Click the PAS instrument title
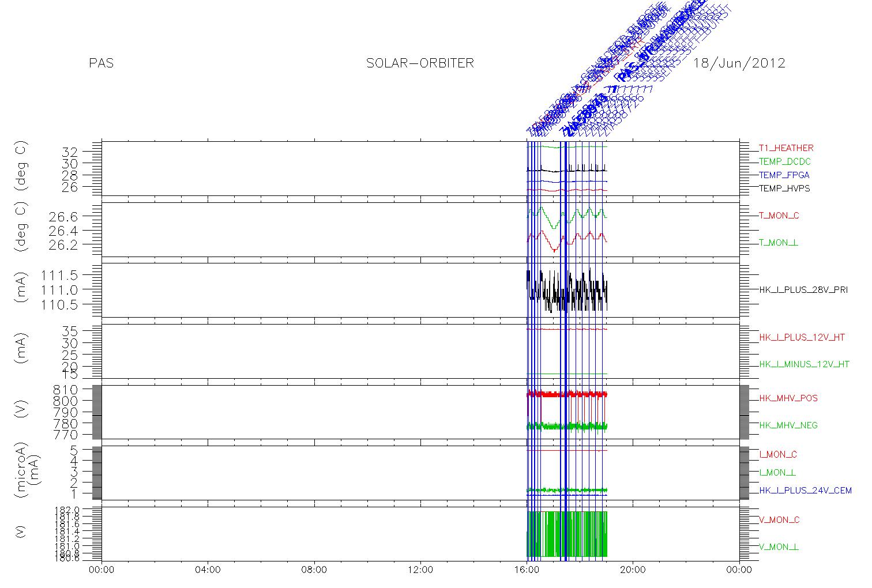 (102, 63)
